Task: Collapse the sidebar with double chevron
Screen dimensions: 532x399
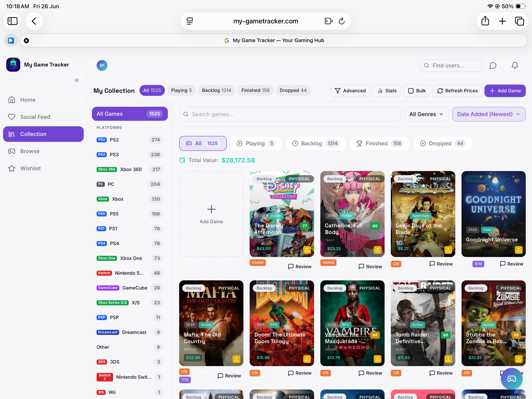Action: click(x=77, y=80)
